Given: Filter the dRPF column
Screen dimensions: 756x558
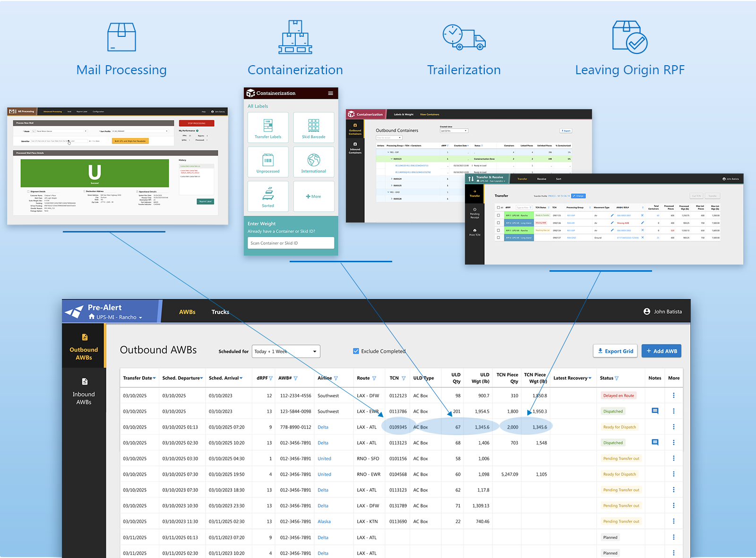Looking at the screenshot, I should [271, 378].
